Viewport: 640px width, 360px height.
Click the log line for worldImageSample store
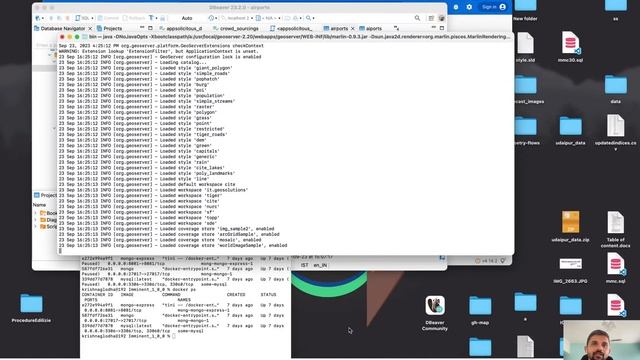173,246
